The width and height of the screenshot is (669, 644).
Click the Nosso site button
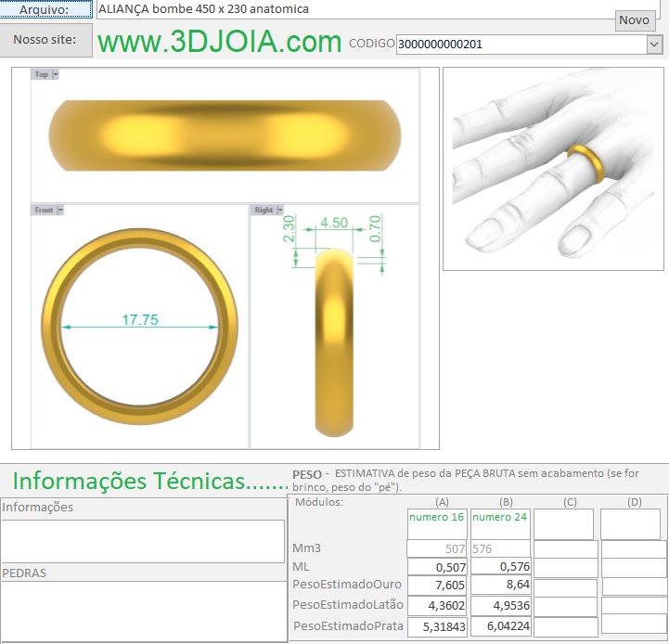(x=45, y=41)
